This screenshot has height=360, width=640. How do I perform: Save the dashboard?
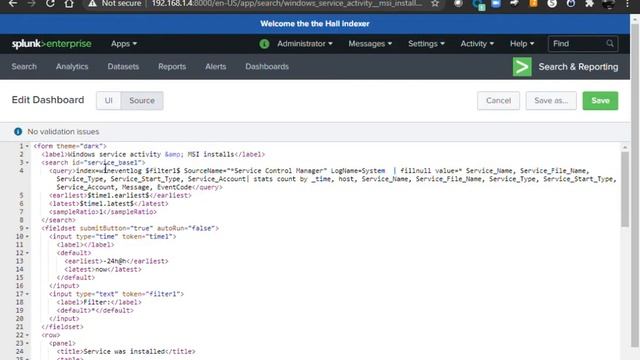pos(600,100)
